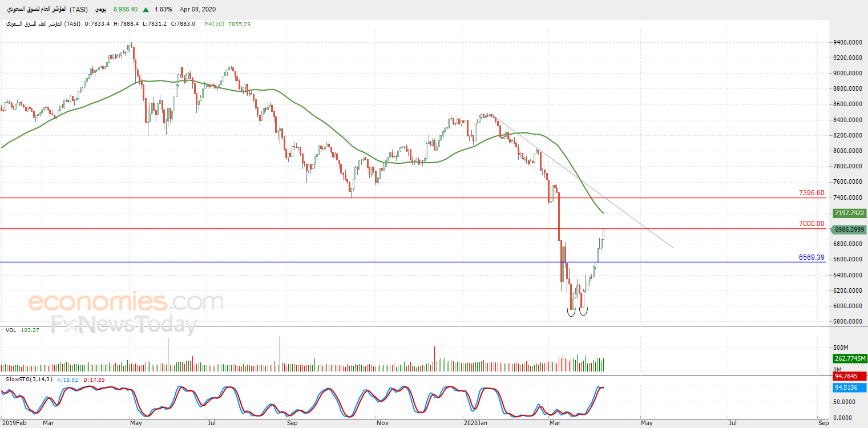Click the 5800.000 price axis label

point(847,321)
